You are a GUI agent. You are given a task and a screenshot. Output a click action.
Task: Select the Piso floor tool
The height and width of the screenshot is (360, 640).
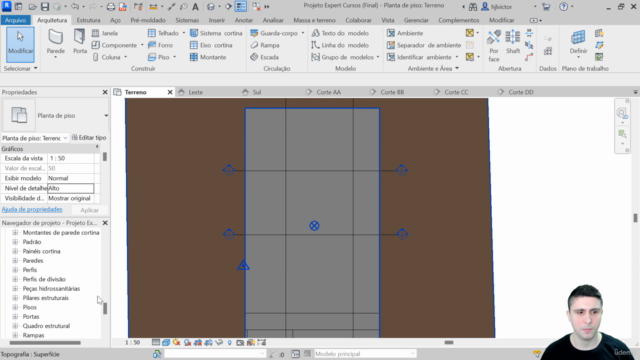[x=159, y=57]
